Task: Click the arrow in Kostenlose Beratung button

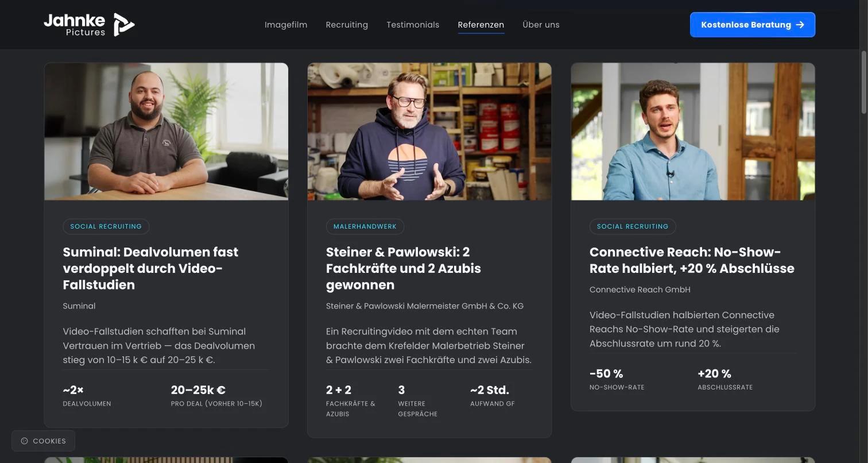Action: (800, 25)
